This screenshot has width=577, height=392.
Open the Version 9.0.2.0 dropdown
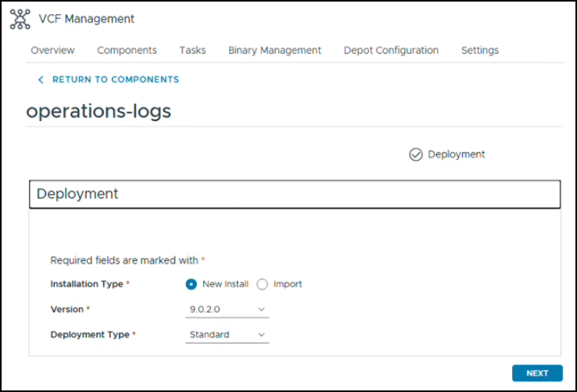pos(227,309)
